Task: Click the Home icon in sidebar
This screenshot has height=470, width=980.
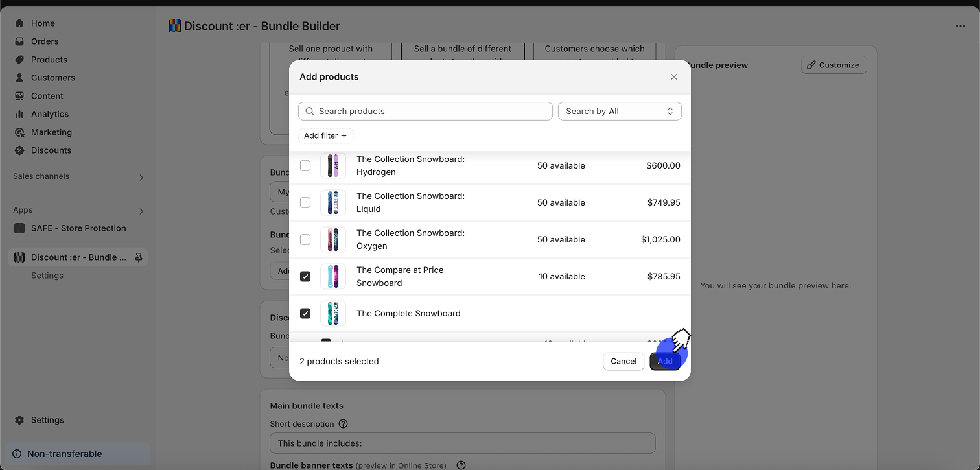Action: coord(19,23)
